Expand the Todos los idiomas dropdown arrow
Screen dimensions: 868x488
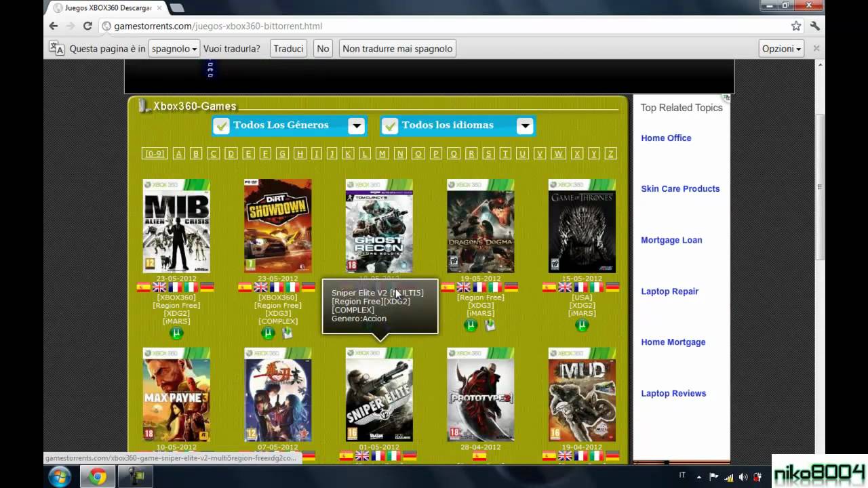coord(525,125)
